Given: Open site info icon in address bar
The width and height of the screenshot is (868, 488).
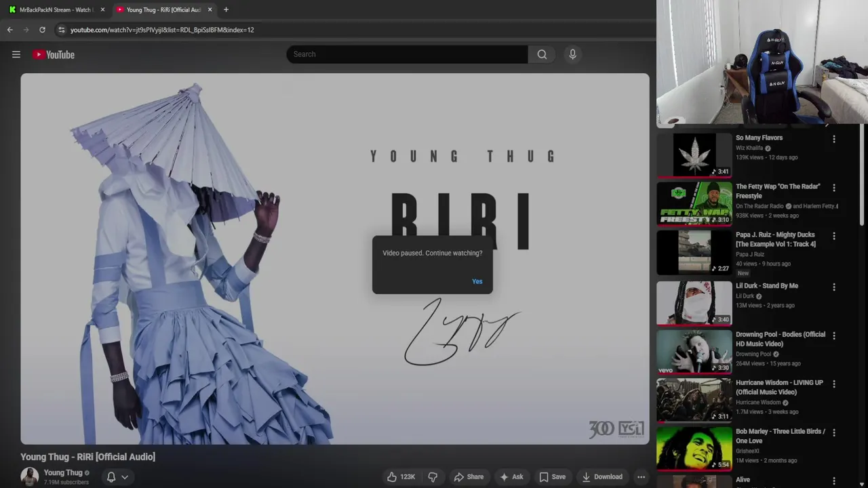Looking at the screenshot, I should pos(61,30).
